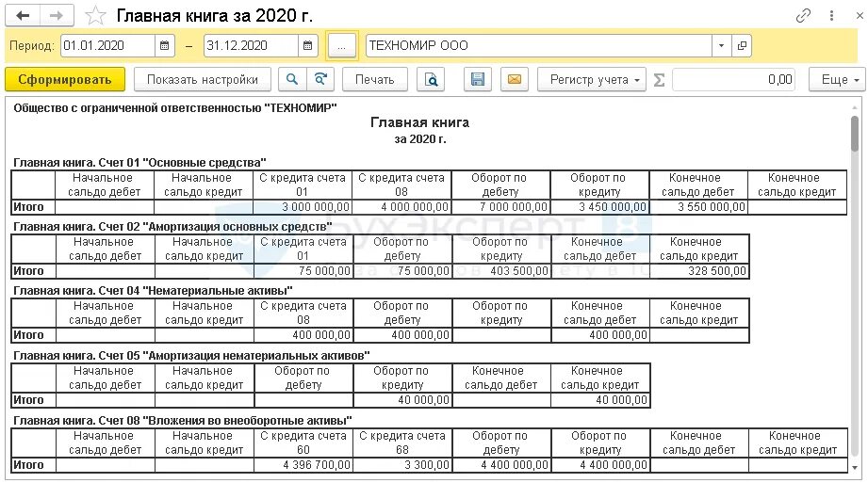
Task: Select cell 328 500,00 in account 02
Action: 699,271
